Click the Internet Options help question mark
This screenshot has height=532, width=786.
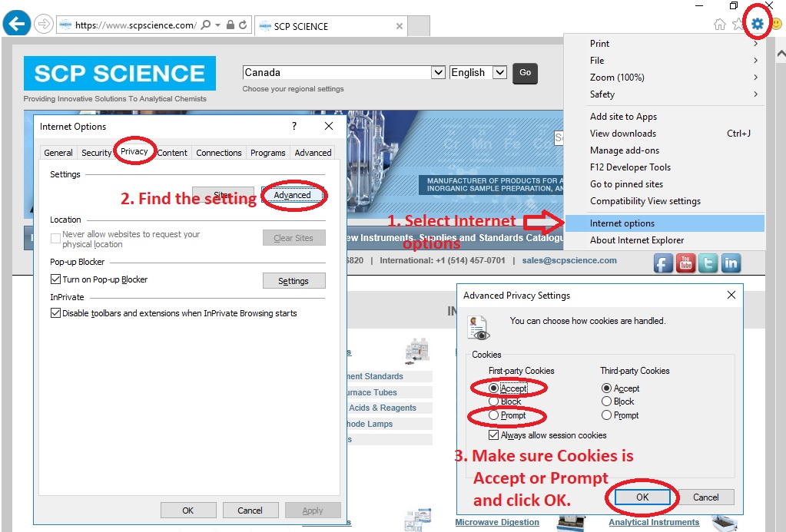pos(294,126)
